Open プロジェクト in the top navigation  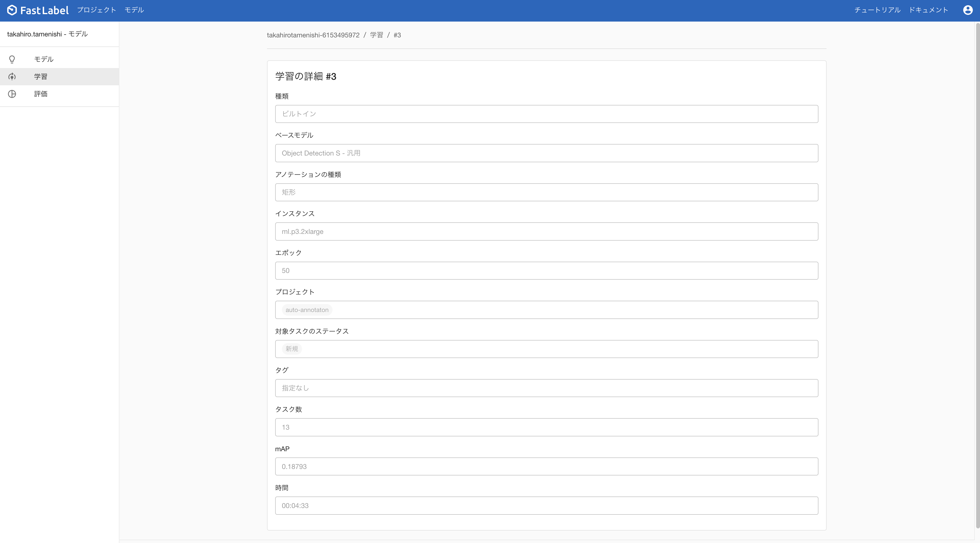(96, 10)
